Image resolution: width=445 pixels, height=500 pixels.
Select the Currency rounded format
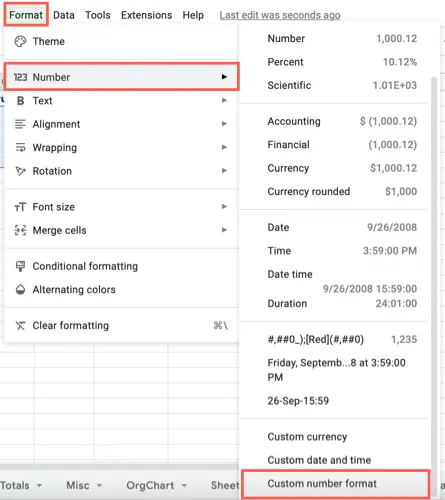point(342,191)
